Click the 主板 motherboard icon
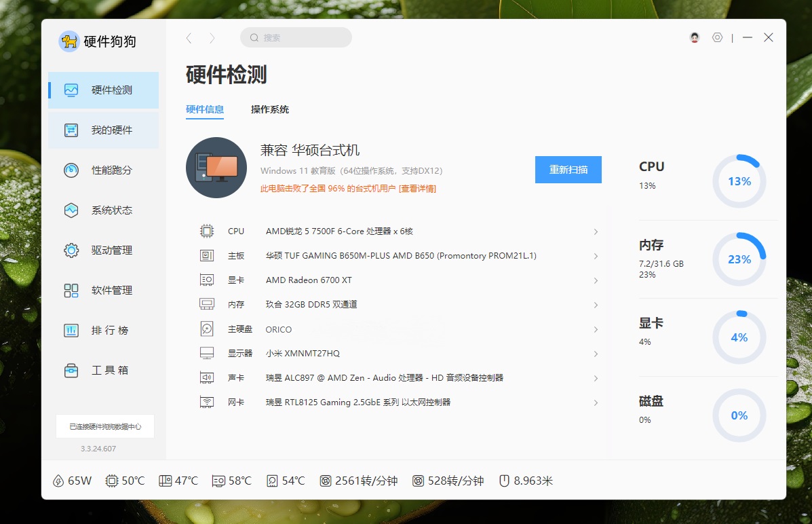The width and height of the screenshot is (812, 524). click(x=207, y=255)
